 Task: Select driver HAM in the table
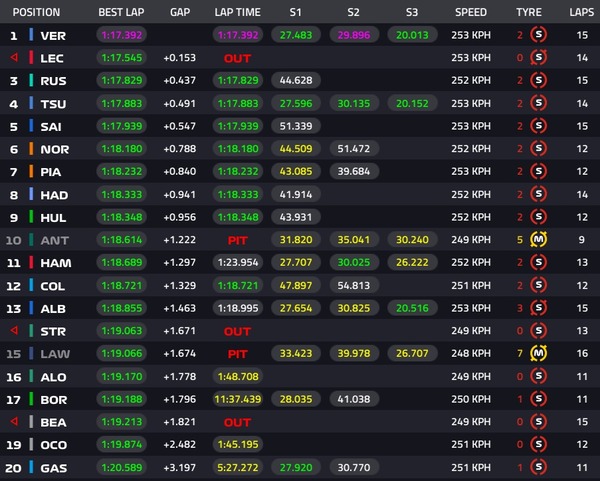55,263
